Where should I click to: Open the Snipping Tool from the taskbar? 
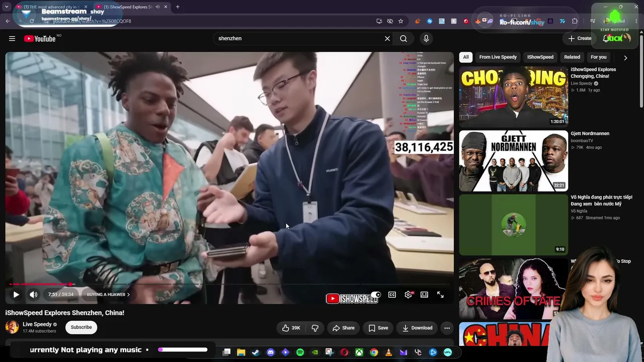click(x=330, y=352)
